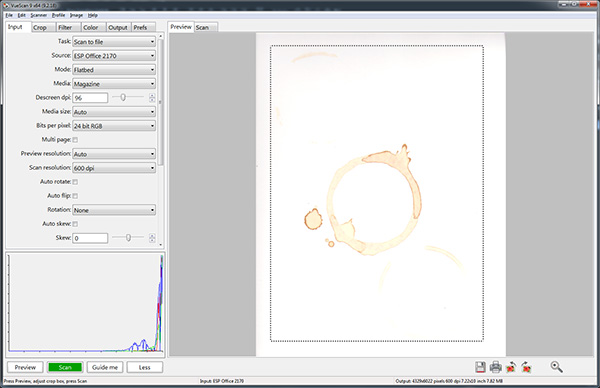Rotate the image left with the toolbar icon

click(511, 367)
